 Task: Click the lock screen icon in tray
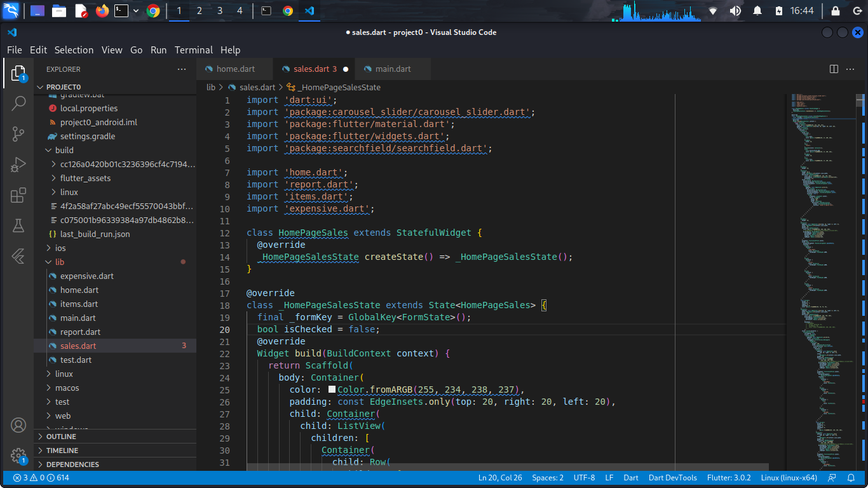point(835,11)
